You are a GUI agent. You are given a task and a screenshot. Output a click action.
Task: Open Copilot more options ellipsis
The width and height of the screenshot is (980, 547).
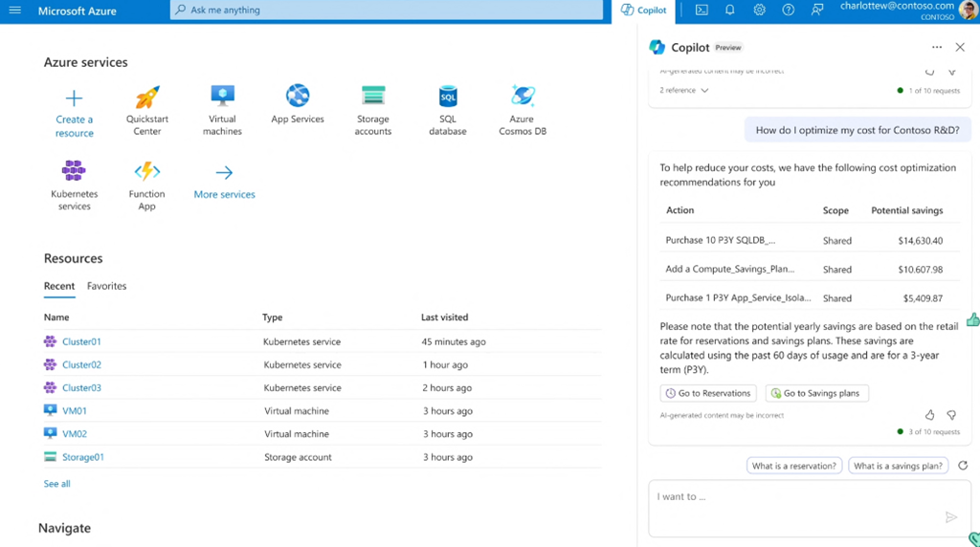pos(937,47)
